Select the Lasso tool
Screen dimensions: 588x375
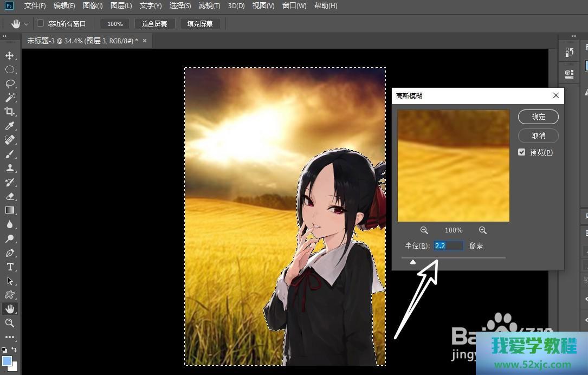point(9,83)
